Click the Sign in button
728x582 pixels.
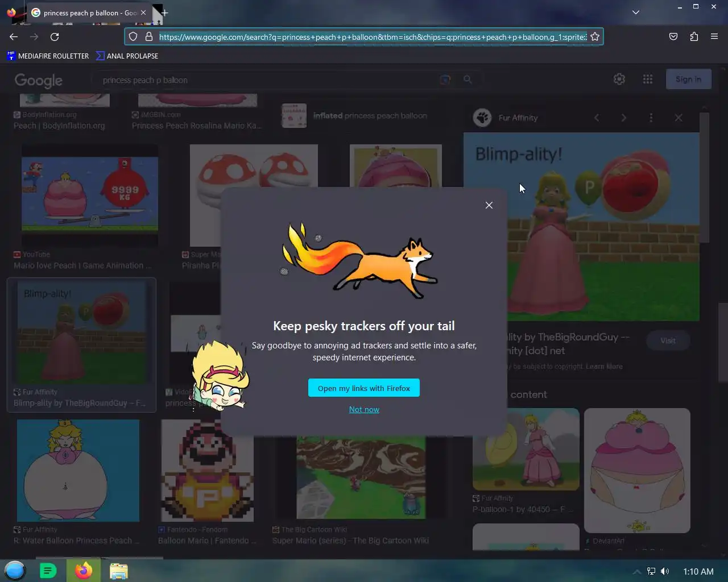[x=689, y=80]
